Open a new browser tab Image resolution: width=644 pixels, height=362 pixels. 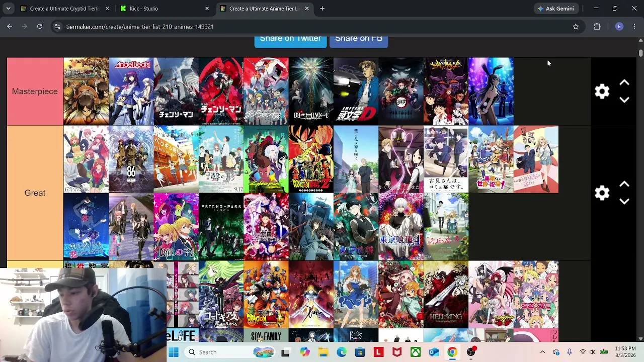pos(323,9)
